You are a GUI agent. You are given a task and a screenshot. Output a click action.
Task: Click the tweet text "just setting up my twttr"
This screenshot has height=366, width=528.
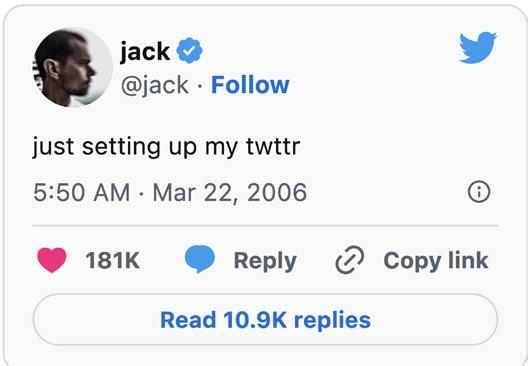pyautogui.click(x=166, y=147)
